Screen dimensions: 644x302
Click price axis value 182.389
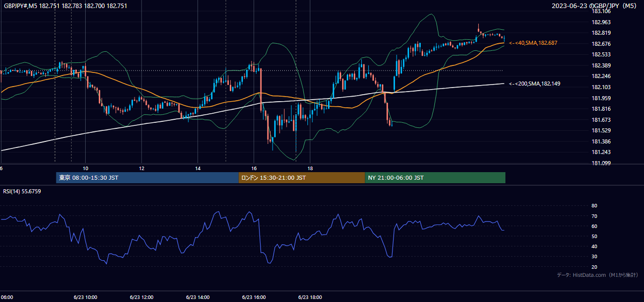point(601,65)
